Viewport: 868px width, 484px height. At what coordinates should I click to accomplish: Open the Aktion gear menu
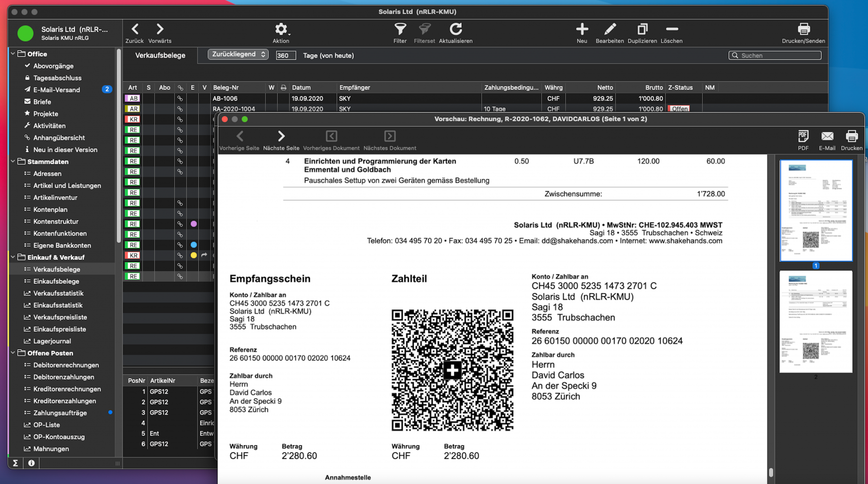[281, 30]
